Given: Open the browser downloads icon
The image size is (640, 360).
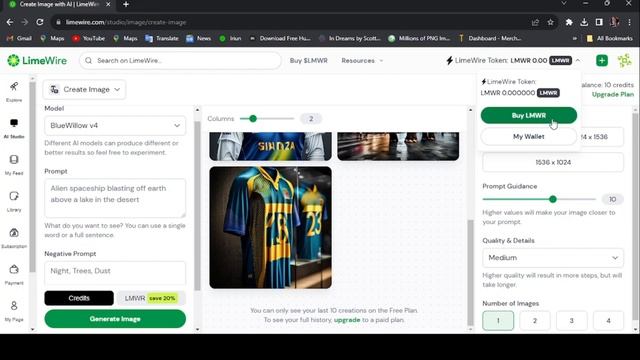Looking at the screenshot, I should [584, 22].
